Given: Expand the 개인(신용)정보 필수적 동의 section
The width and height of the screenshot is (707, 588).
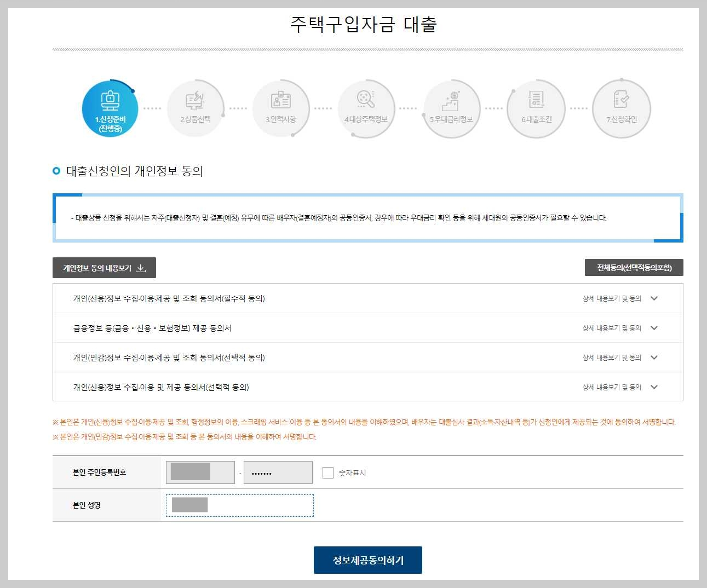Looking at the screenshot, I should click(x=653, y=298).
